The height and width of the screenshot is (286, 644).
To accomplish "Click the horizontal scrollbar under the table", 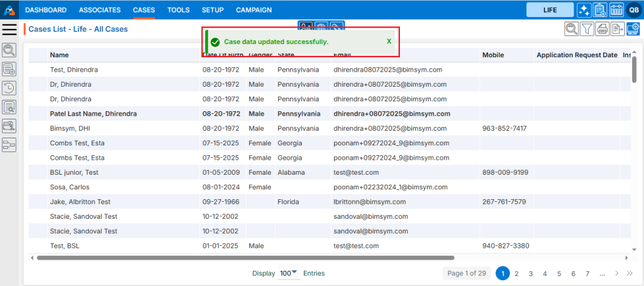I will (x=245, y=258).
